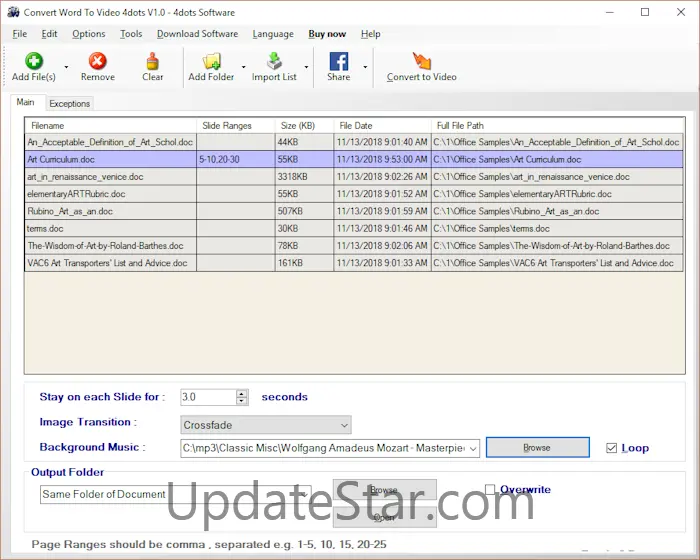Expand the Share dropdown arrow

[x=365, y=67]
